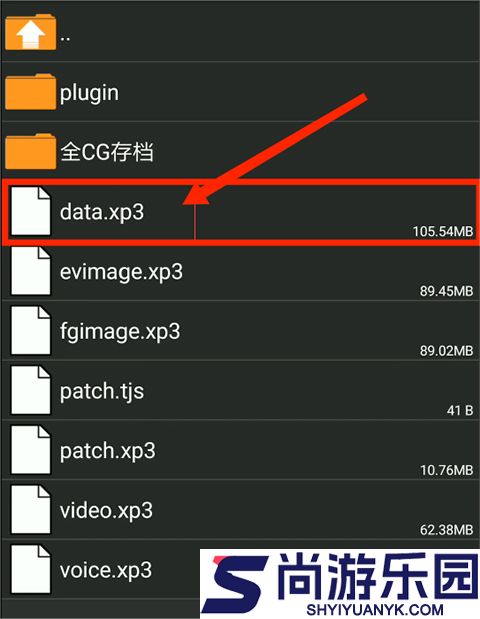Screen dimensions: 480x619
Task: Select the video.xp3 file icon
Action: 30,509
